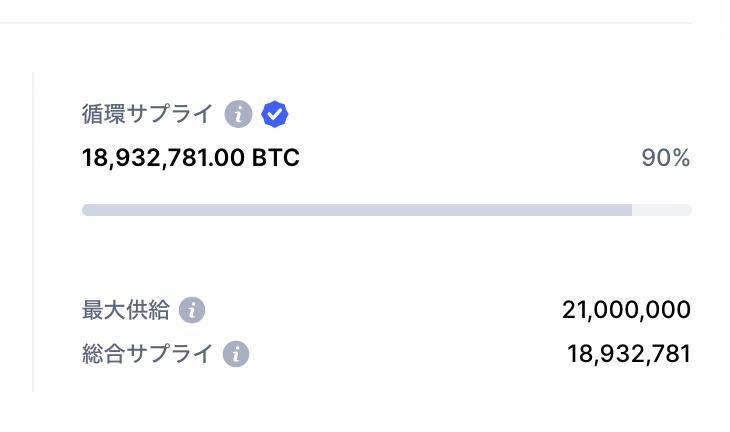730x432 pixels.
Task: Click the unfilled remainder of the supply progress bar
Action: (662, 210)
